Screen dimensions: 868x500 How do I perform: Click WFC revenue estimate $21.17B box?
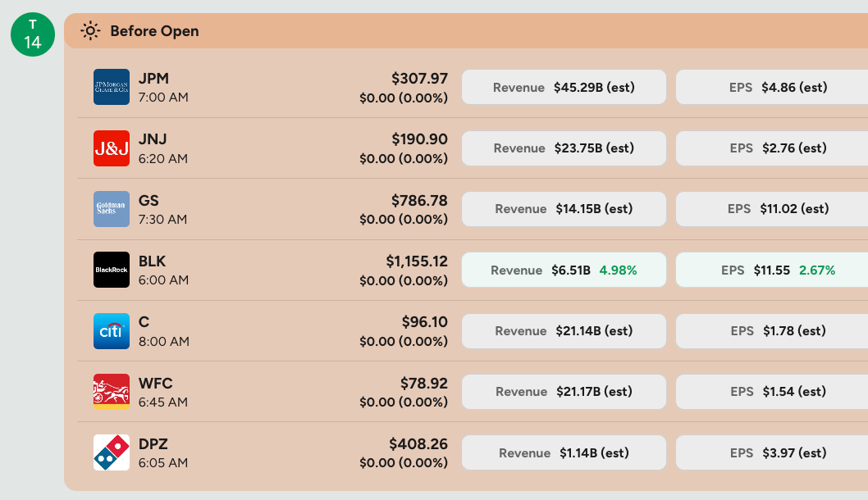tap(564, 392)
